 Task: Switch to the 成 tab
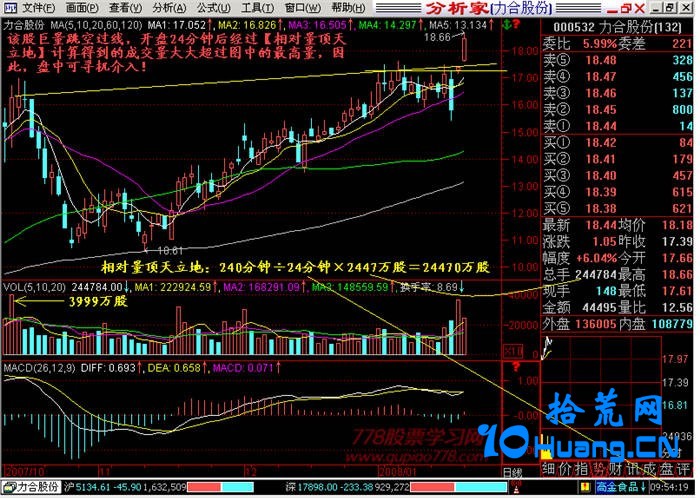pos(648,469)
